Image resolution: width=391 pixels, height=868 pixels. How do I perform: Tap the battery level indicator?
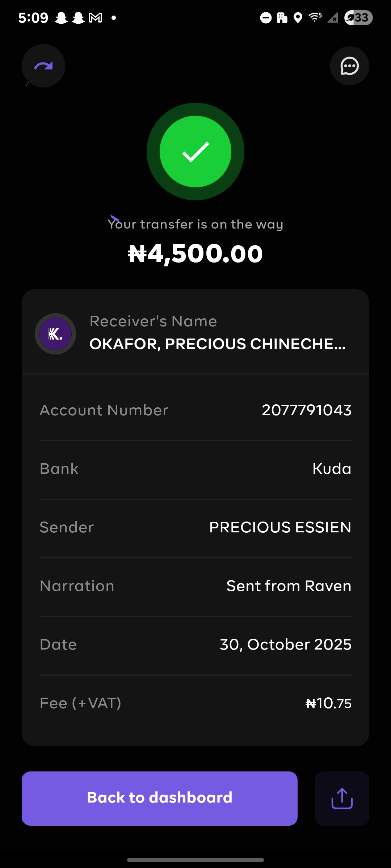(x=358, y=18)
